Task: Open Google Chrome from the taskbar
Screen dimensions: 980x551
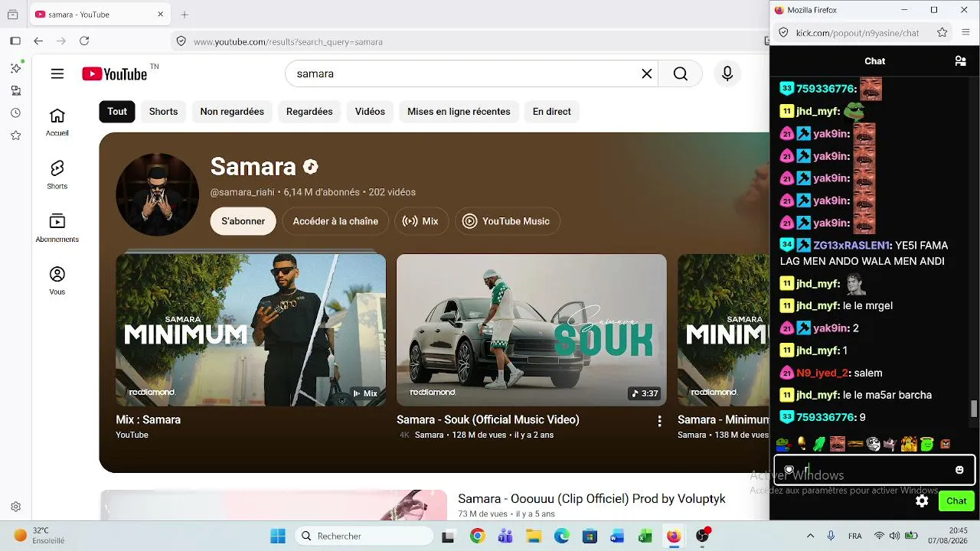Action: click(x=477, y=536)
